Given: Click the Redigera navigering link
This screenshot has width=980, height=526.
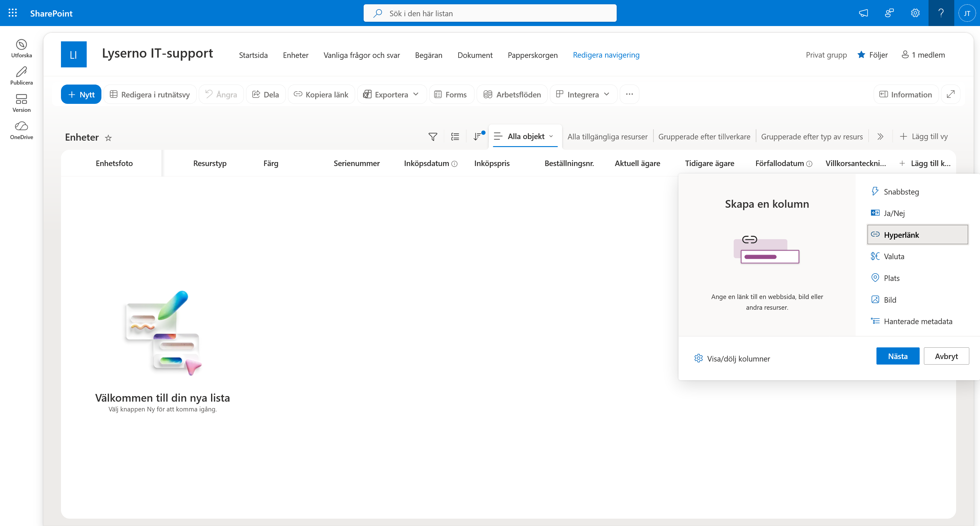Looking at the screenshot, I should 606,55.
